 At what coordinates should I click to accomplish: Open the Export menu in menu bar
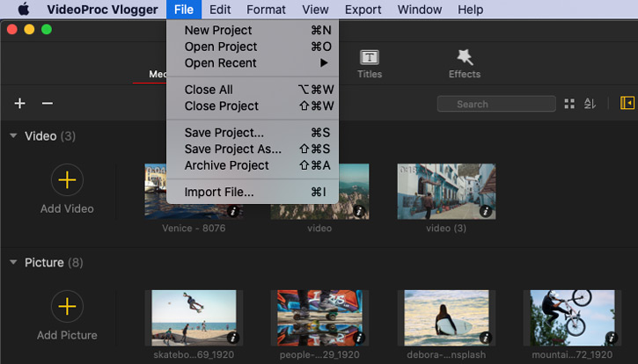363,10
